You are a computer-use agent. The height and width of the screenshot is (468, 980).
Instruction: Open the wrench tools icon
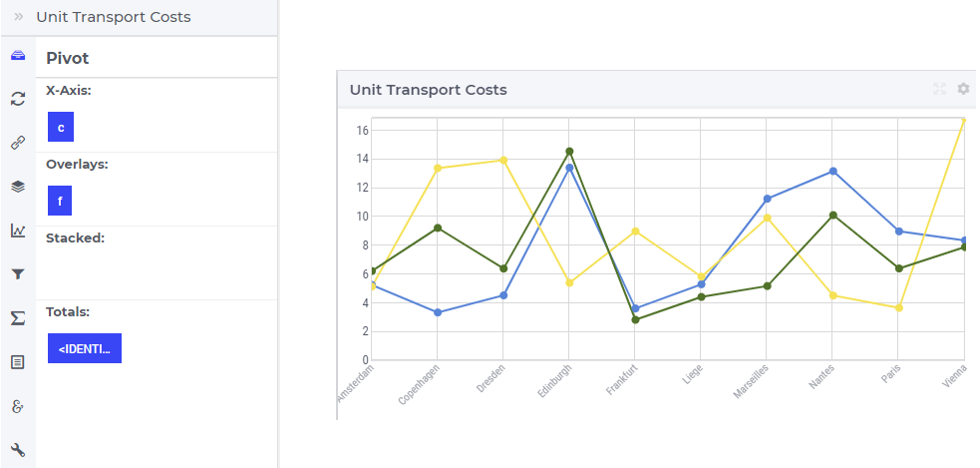(18, 450)
